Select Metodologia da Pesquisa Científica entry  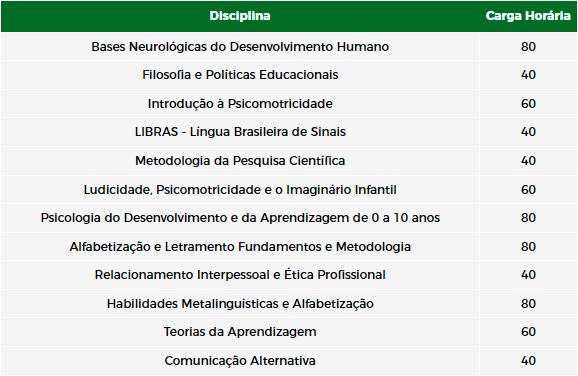pyautogui.click(x=240, y=161)
